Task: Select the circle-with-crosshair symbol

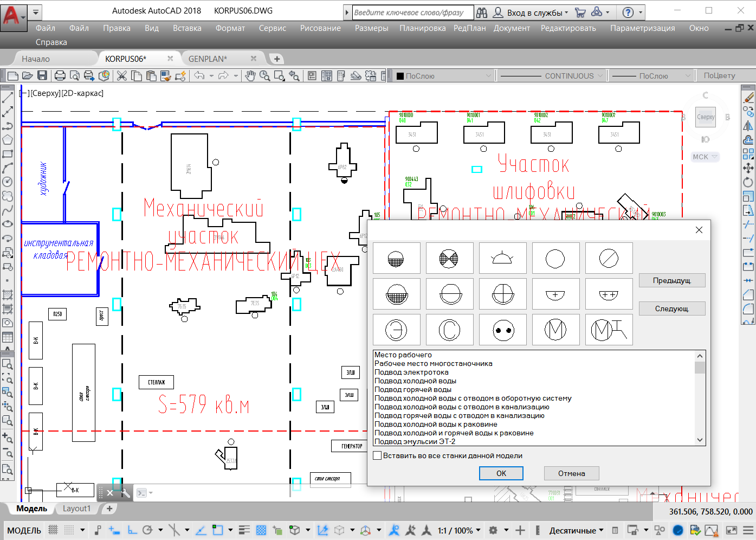Action: [x=503, y=294]
